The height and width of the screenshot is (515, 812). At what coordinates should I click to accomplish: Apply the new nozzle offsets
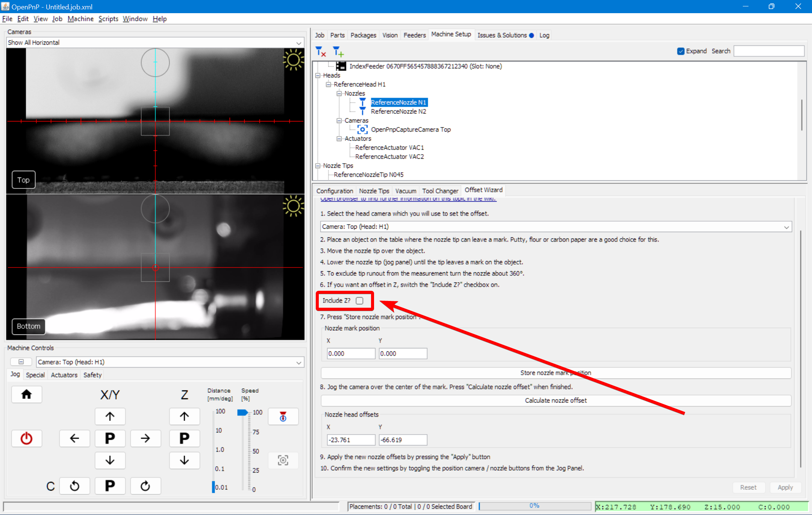[786, 487]
